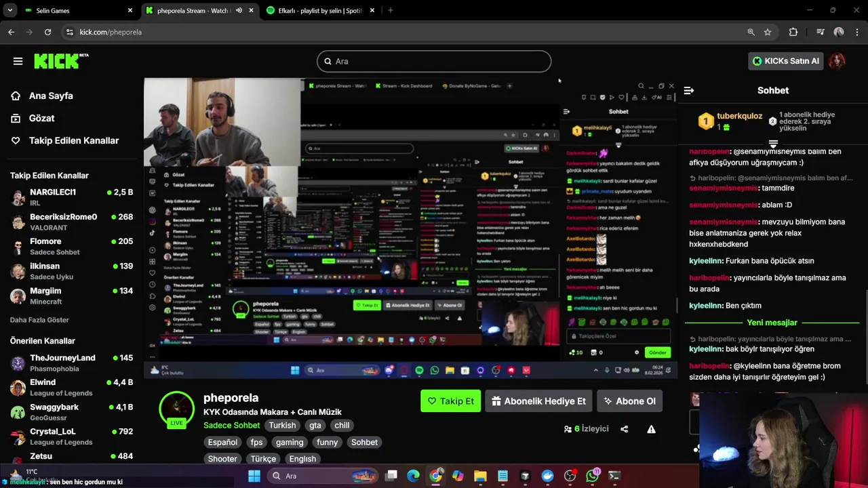Open the Task View taskbar icon
The image size is (868, 488).
(391, 476)
